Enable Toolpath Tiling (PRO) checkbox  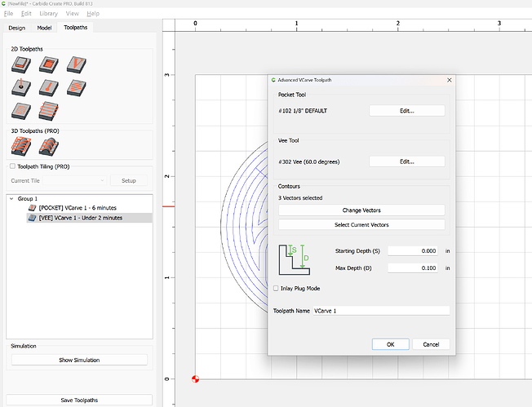click(x=12, y=166)
